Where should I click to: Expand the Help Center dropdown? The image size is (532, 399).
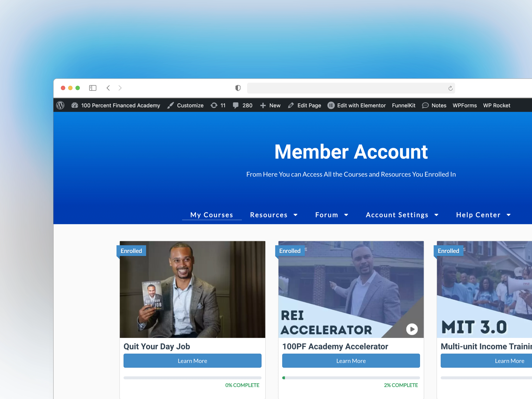click(x=478, y=215)
